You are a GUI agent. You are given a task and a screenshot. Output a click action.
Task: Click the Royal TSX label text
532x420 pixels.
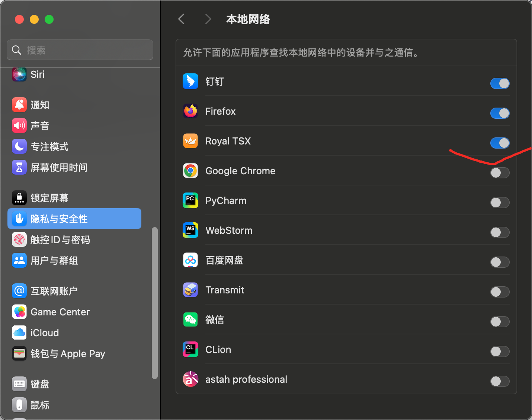pyautogui.click(x=228, y=141)
